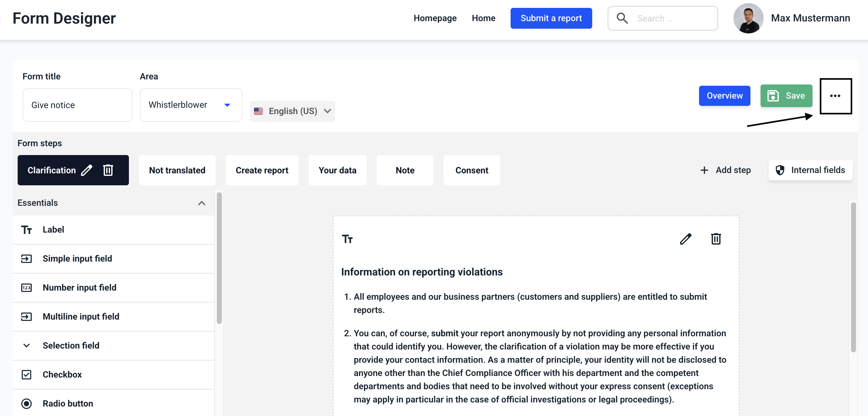Select the Radio button element
The image size is (868, 416).
click(67, 403)
